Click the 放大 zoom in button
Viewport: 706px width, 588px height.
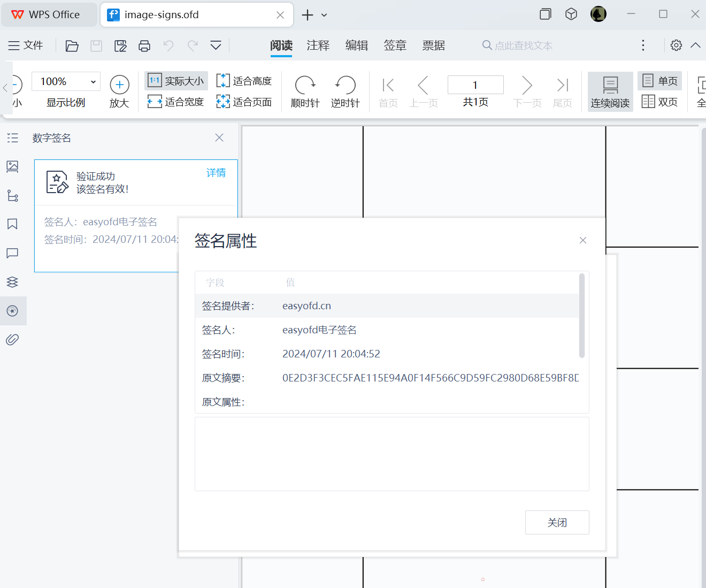119,91
